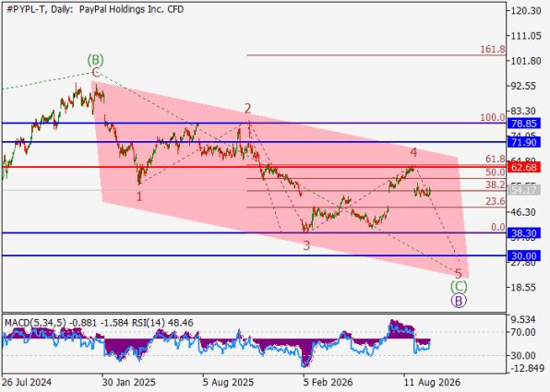Screen dimensions: 550x392
Task: Click the 111.05 price axis value
Action: pyautogui.click(x=526, y=36)
